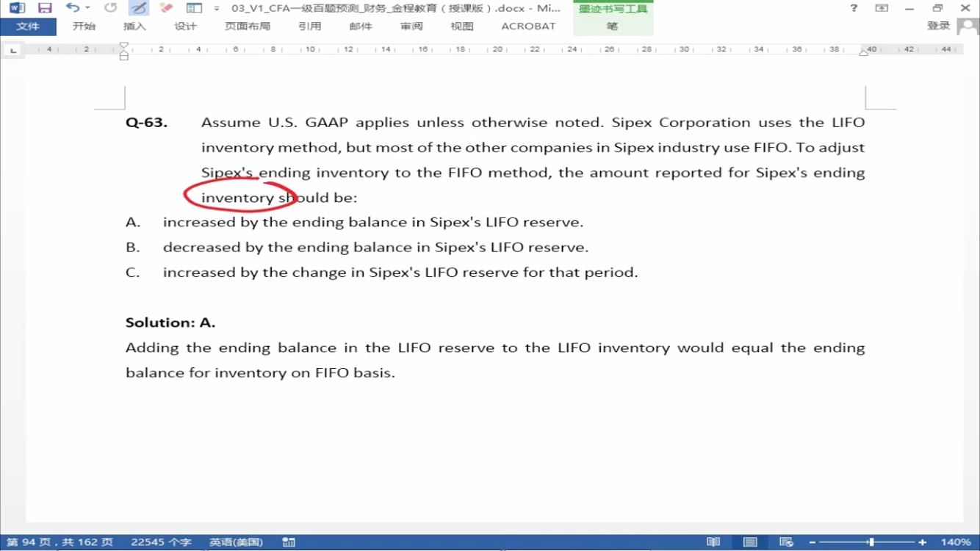Switch to Web Layout view
The image size is (980, 551).
pos(786,542)
